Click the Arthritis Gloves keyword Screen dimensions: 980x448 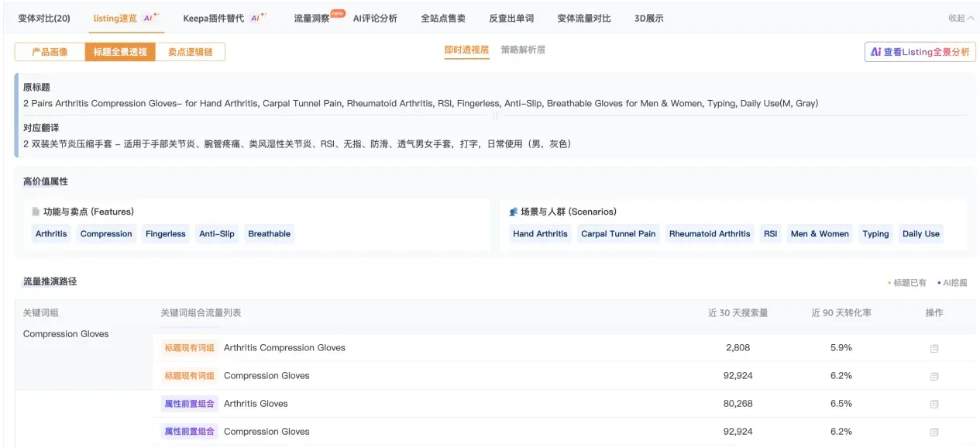click(256, 404)
